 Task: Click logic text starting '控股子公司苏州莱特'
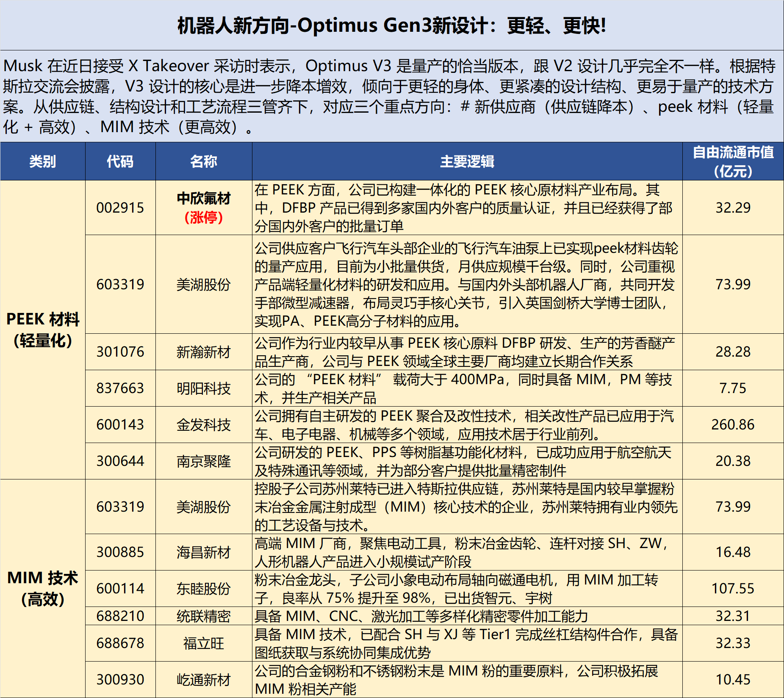[x=466, y=507]
